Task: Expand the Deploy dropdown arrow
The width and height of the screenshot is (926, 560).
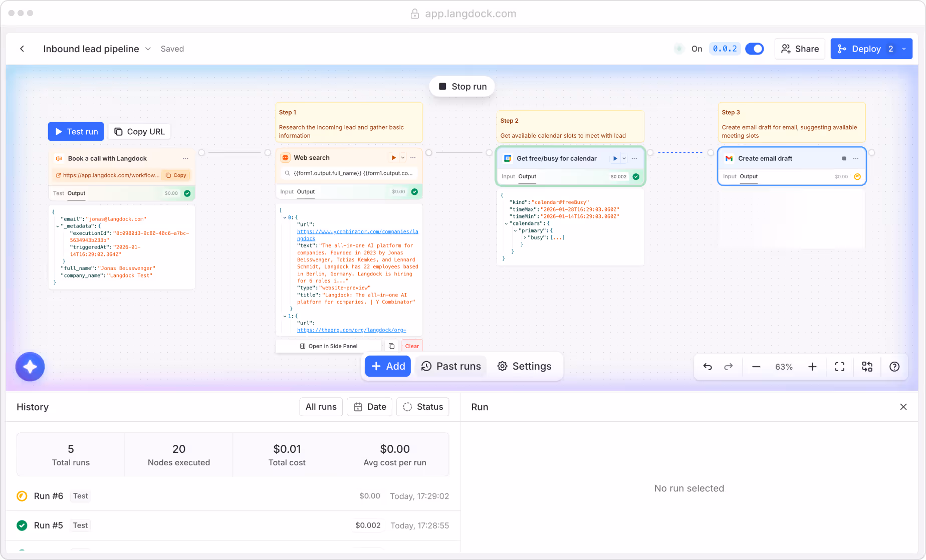Action: point(904,49)
